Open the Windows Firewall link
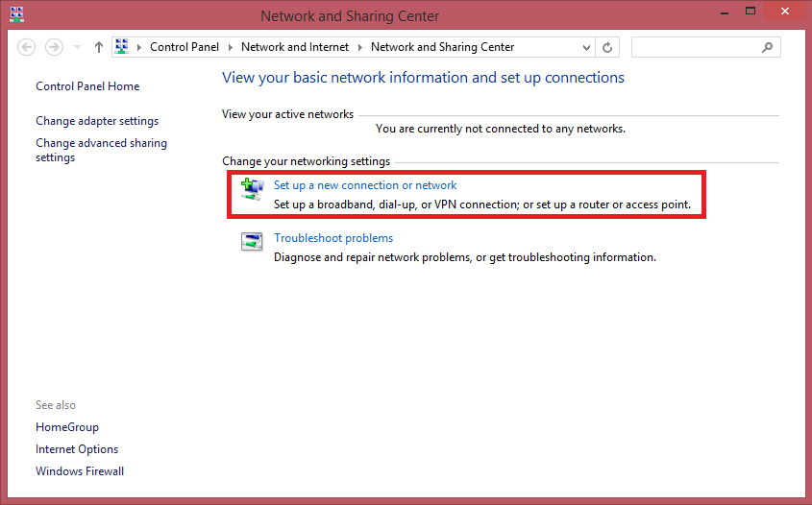Viewport: 812px width, 505px height. click(x=80, y=471)
